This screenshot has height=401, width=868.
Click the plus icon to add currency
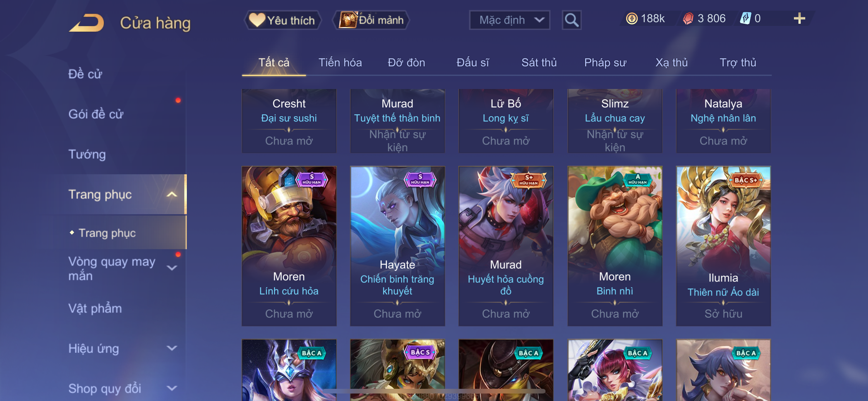[x=799, y=18]
